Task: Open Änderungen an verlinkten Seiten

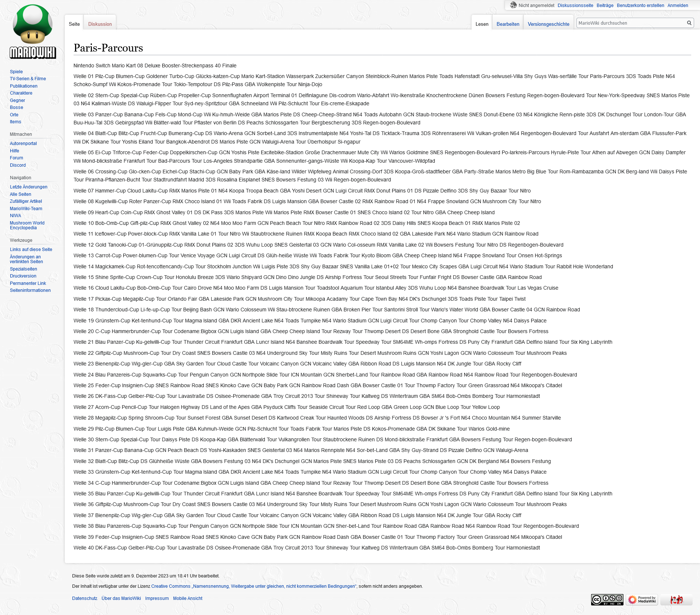Action: coord(26,259)
